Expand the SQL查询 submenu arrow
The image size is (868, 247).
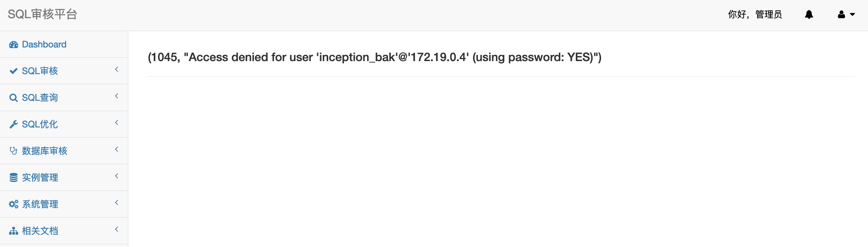point(116,96)
